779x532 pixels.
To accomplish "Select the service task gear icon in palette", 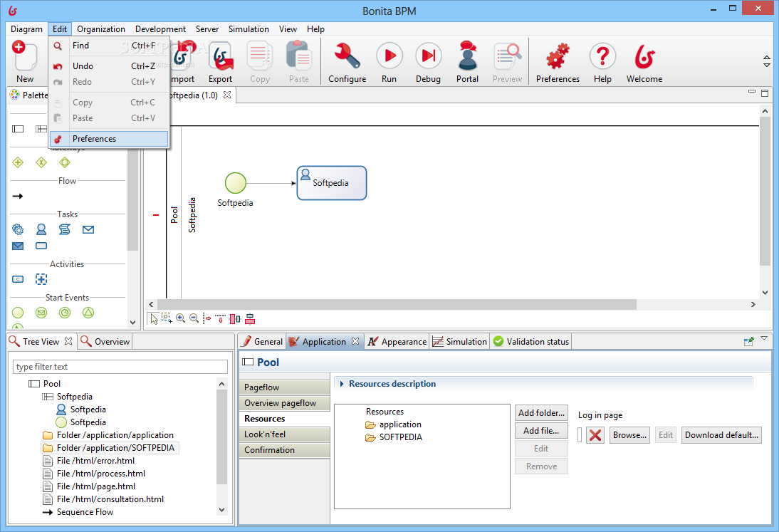I will pos(18,229).
